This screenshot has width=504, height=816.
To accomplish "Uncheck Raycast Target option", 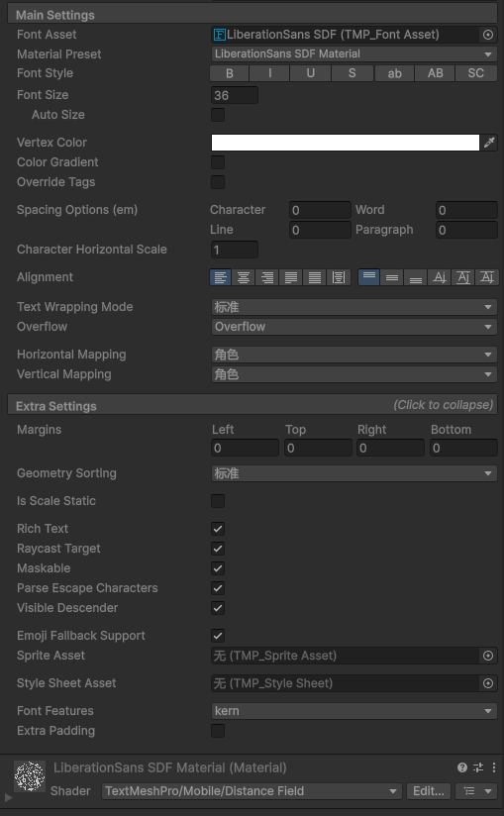I will (218, 549).
